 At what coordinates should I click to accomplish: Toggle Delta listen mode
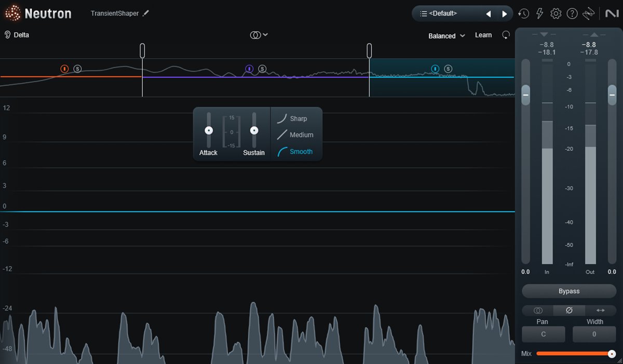pyautogui.click(x=17, y=35)
